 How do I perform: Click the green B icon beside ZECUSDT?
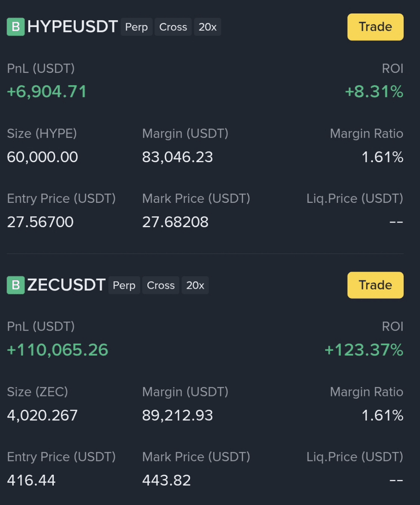15,285
